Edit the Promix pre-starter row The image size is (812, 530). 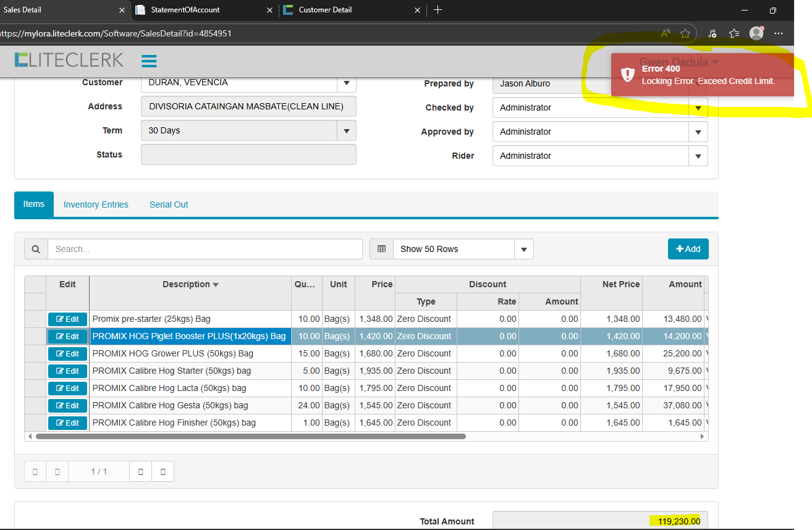point(67,319)
